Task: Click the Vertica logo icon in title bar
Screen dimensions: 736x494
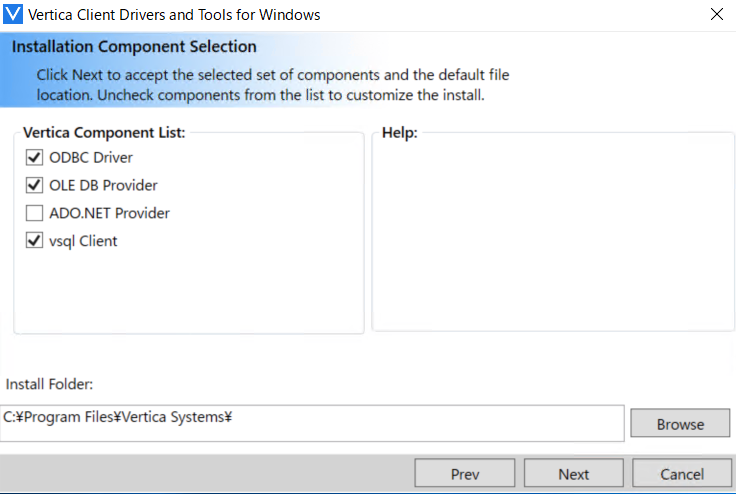Action: pyautogui.click(x=13, y=15)
